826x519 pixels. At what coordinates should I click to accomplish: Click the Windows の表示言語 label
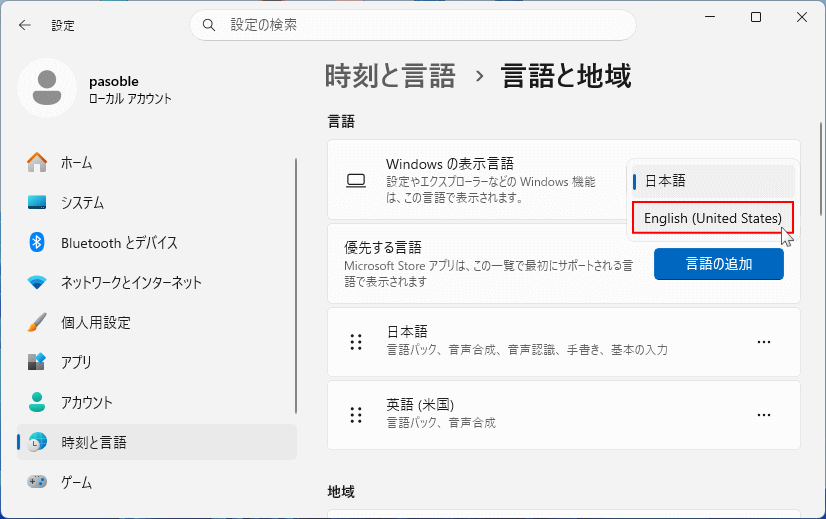(x=450, y=164)
